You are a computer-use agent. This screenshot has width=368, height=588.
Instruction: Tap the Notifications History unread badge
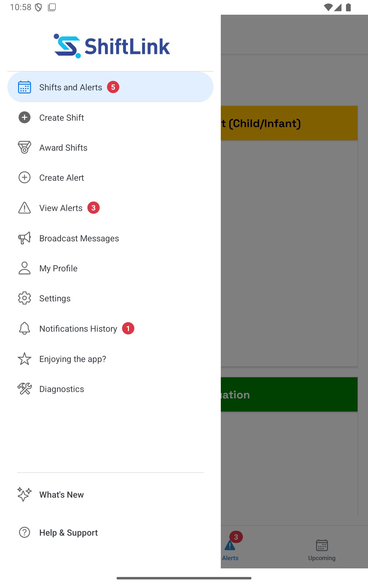tap(128, 329)
